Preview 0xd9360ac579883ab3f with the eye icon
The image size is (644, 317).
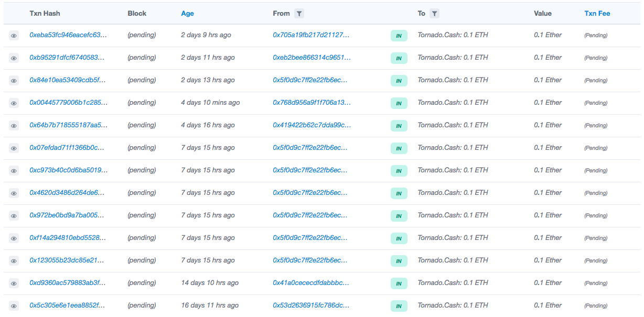(14, 283)
